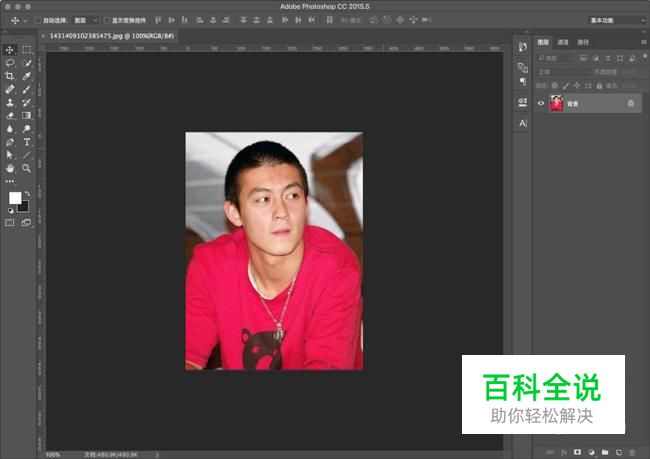Click the add layer mask icon
The height and width of the screenshot is (459, 650).
(577, 451)
